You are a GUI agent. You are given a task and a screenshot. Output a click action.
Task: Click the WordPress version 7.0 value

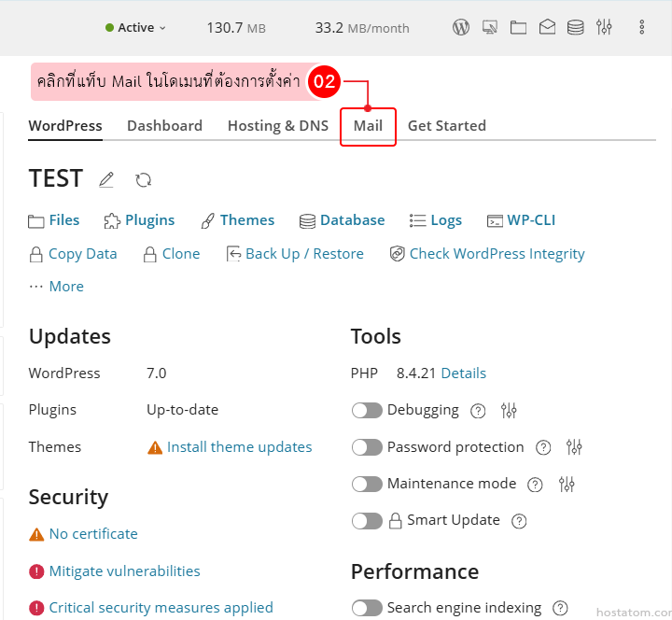[157, 373]
